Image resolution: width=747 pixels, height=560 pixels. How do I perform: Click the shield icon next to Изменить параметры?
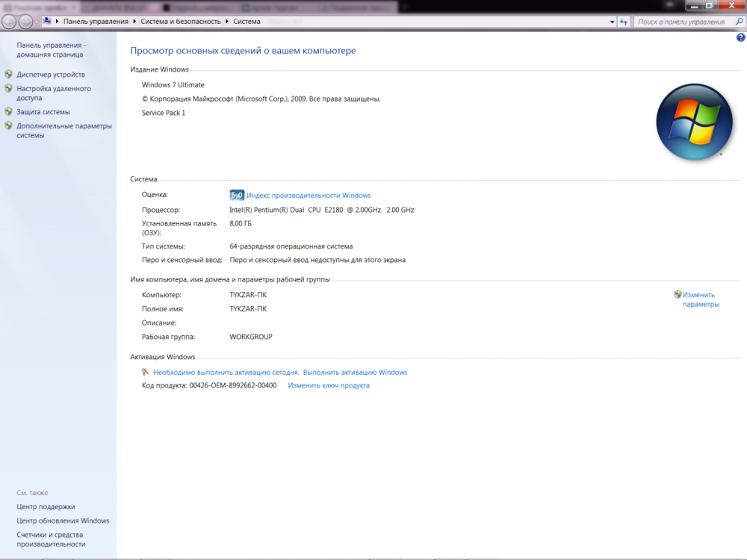click(x=678, y=294)
